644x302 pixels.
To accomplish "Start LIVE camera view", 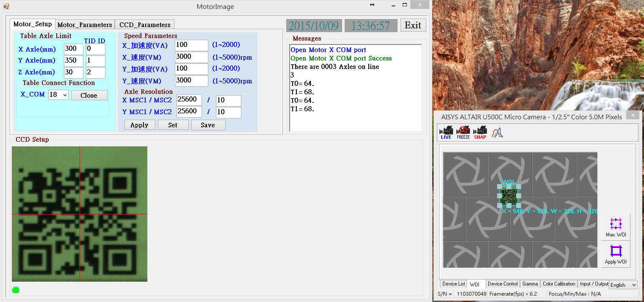I will click(x=446, y=132).
